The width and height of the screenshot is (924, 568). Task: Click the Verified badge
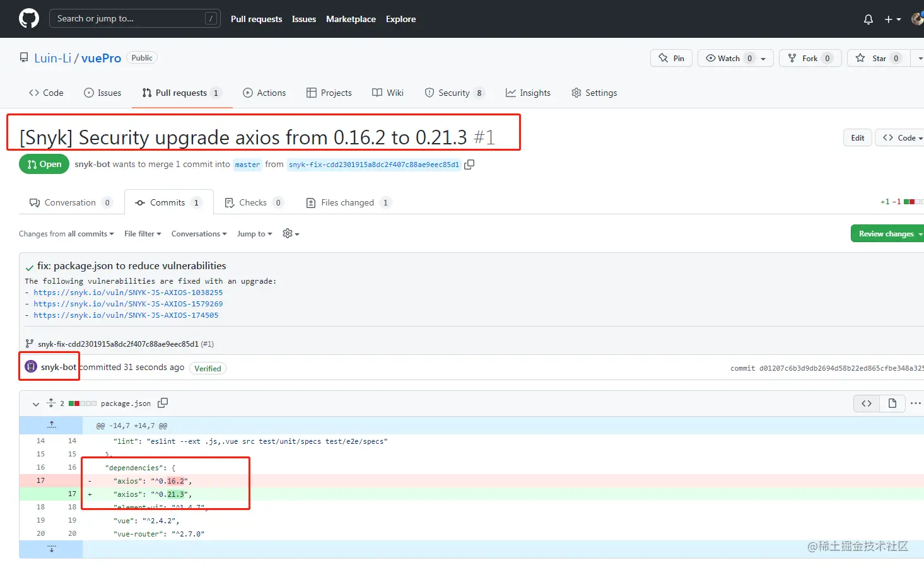pos(208,368)
